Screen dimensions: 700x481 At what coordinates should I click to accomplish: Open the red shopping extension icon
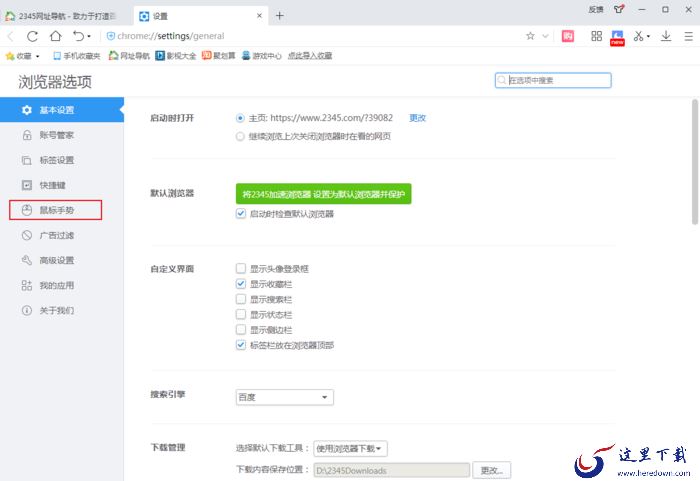tap(568, 36)
